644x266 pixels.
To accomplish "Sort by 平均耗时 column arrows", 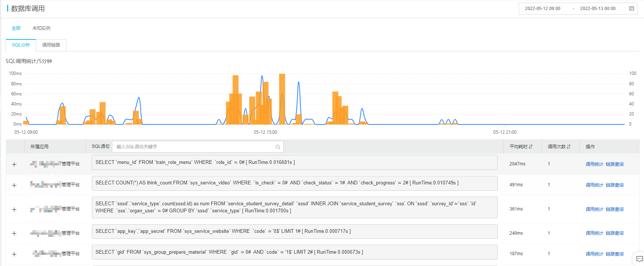I will (x=531, y=147).
